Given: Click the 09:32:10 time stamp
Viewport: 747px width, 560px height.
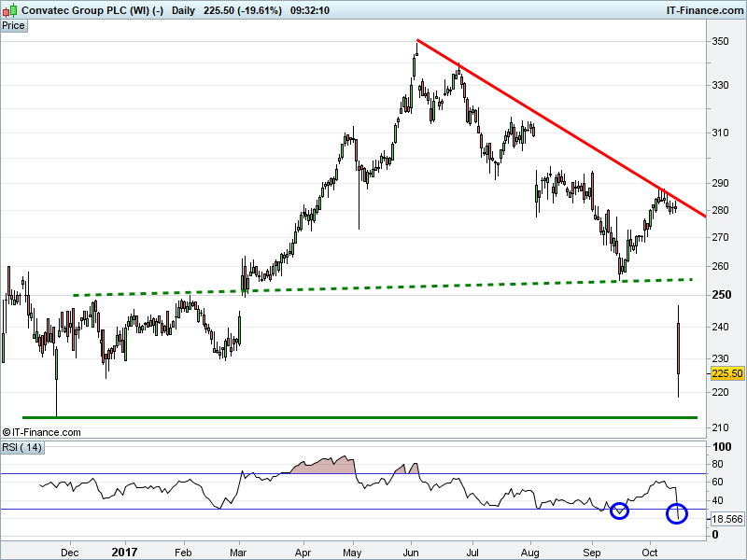Looking at the screenshot, I should [x=310, y=10].
